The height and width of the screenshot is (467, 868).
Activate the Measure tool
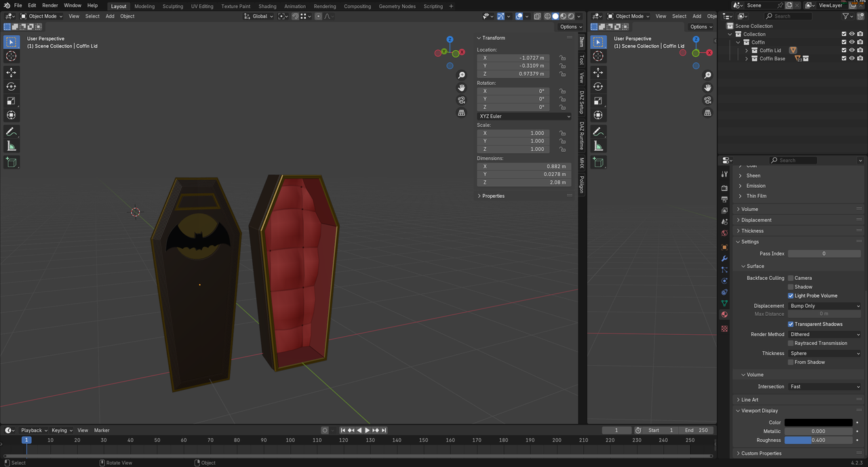(x=11, y=146)
